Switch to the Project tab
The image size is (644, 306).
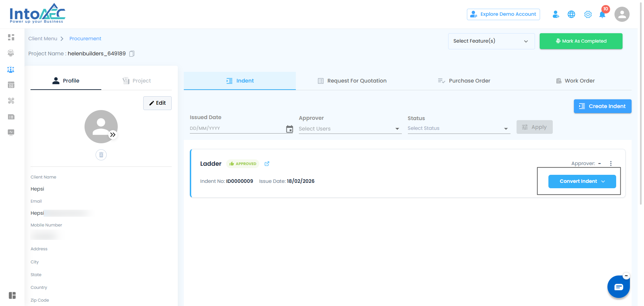[137, 81]
